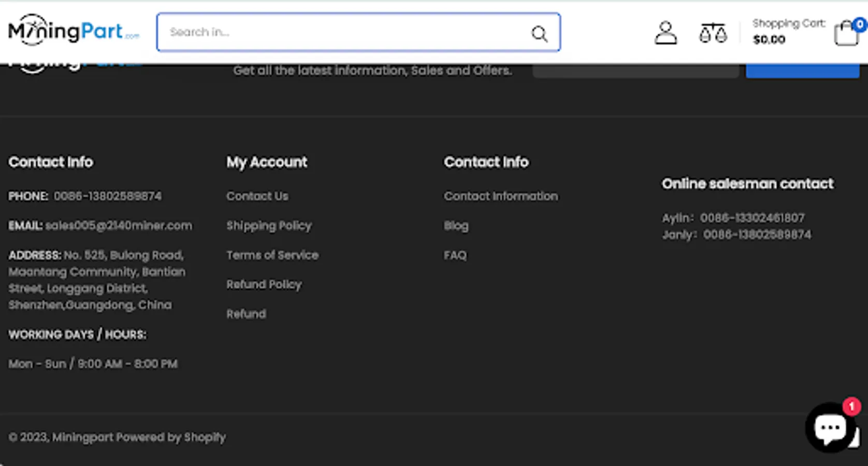Go to Terms of Service
868x466 pixels.
(x=272, y=255)
